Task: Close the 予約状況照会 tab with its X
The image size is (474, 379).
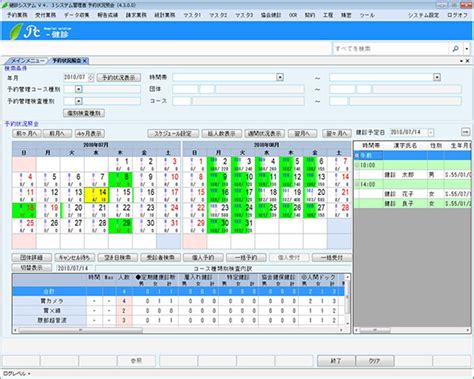Action: (85, 61)
